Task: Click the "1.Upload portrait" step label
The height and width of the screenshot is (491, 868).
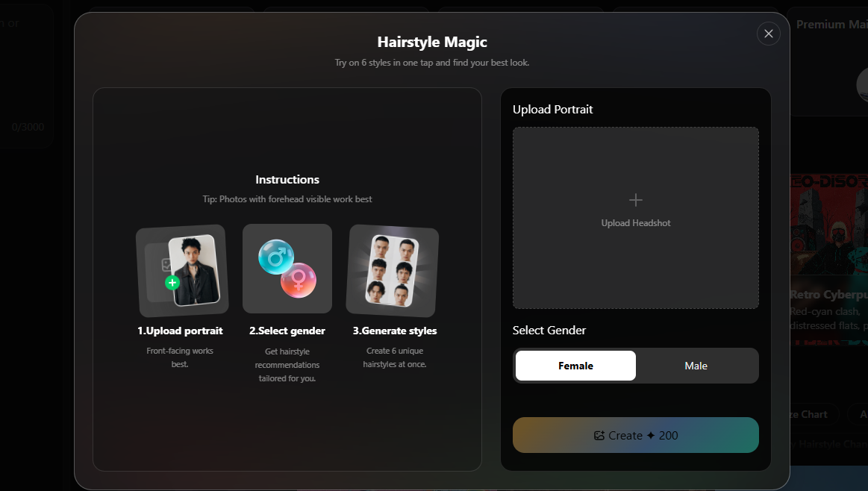Action: [180, 331]
